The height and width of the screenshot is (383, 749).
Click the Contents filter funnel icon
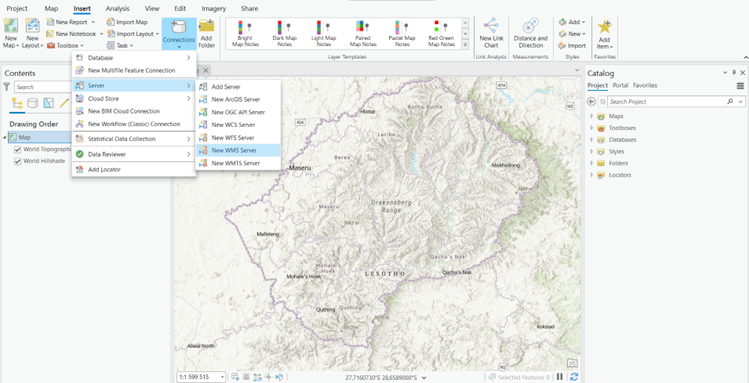[x=7, y=87]
